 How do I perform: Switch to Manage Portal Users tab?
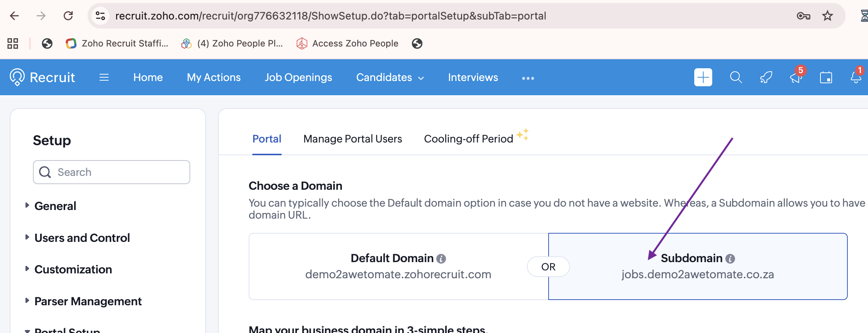pos(352,139)
